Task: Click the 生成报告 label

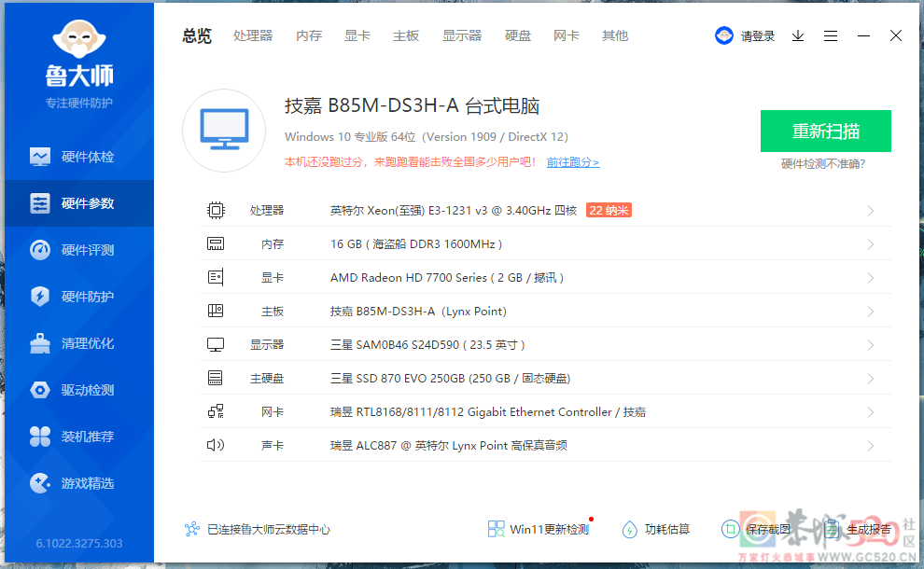Action: (869, 529)
